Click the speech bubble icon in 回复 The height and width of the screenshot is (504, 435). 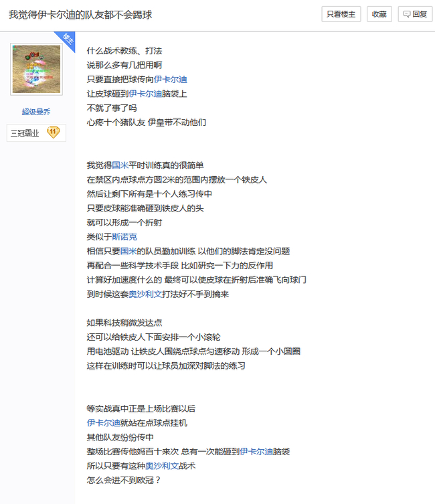[x=407, y=14]
